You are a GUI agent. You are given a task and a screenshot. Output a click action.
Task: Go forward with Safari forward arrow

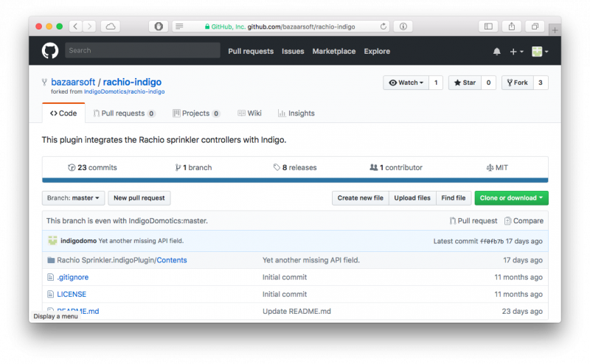pyautogui.click(x=89, y=27)
